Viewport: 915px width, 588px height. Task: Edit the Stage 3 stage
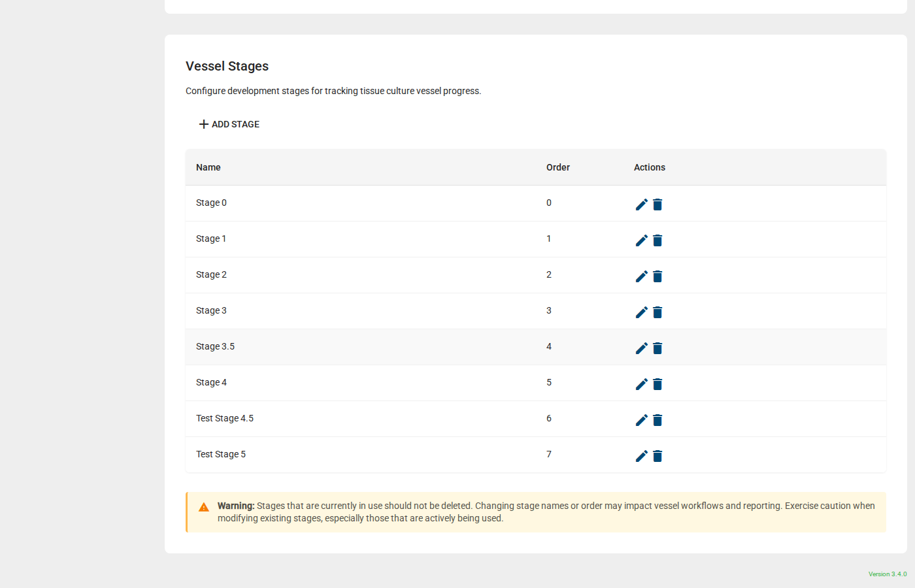(641, 312)
